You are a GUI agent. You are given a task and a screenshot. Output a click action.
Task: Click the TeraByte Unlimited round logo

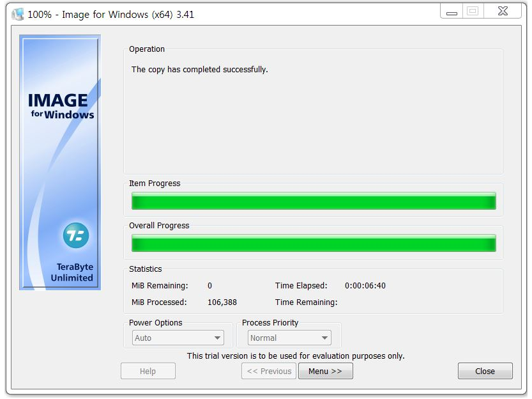click(x=76, y=235)
